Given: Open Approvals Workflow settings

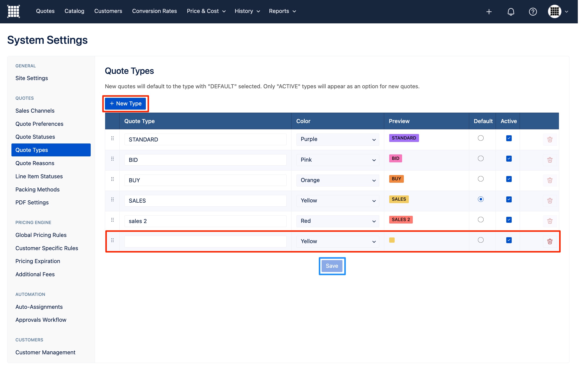Looking at the screenshot, I should [41, 320].
